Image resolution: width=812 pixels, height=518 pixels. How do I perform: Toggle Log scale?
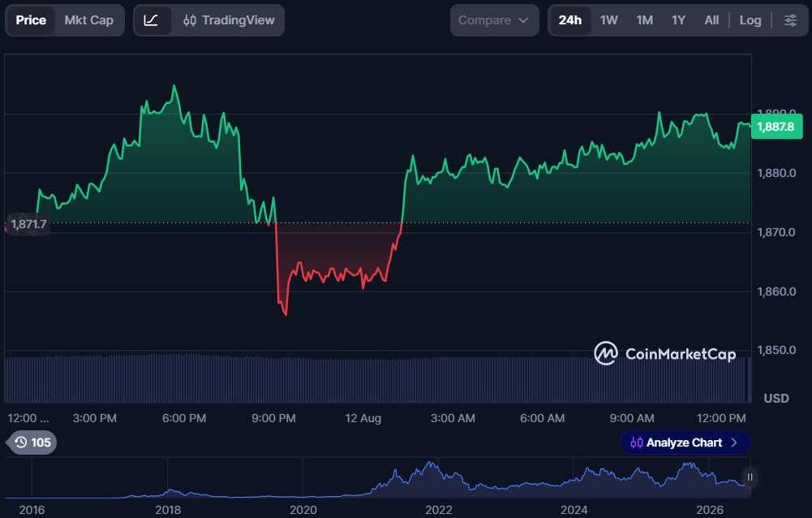750,20
